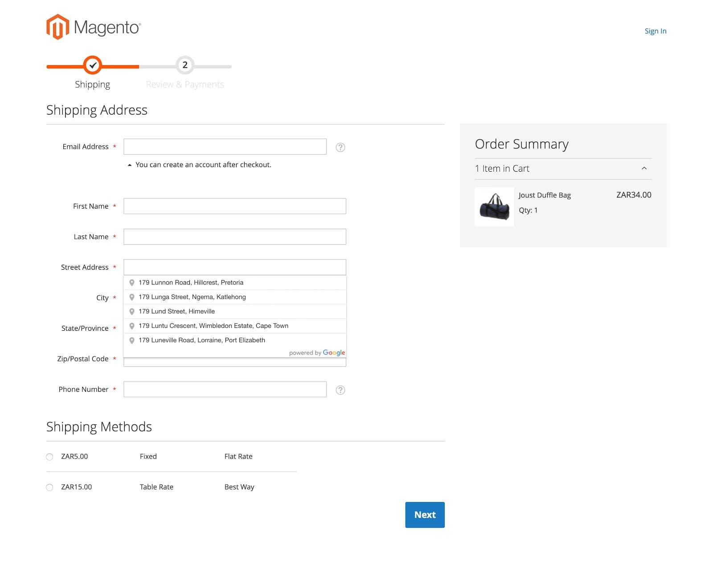The height and width of the screenshot is (588, 713).
Task: Click the Shipping step checkmark circle
Action: point(93,65)
